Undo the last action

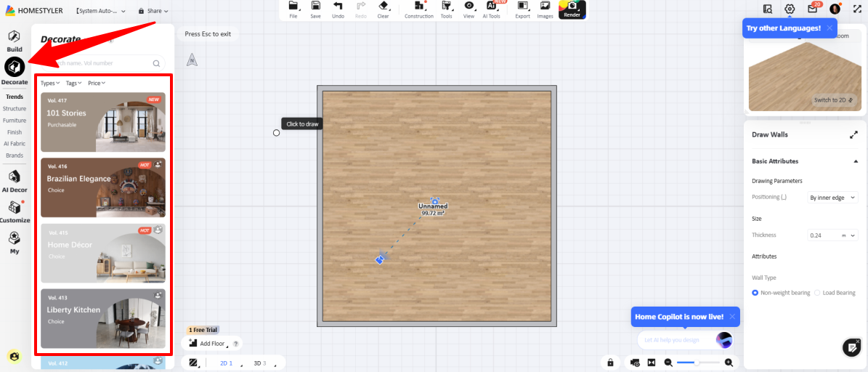point(338,6)
